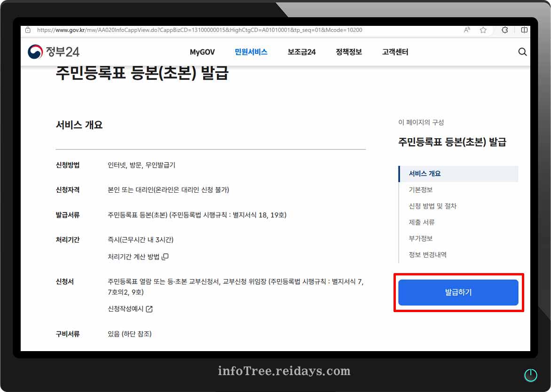Open the 정책정보 section
Screen dimensions: 551x392
(x=349, y=52)
